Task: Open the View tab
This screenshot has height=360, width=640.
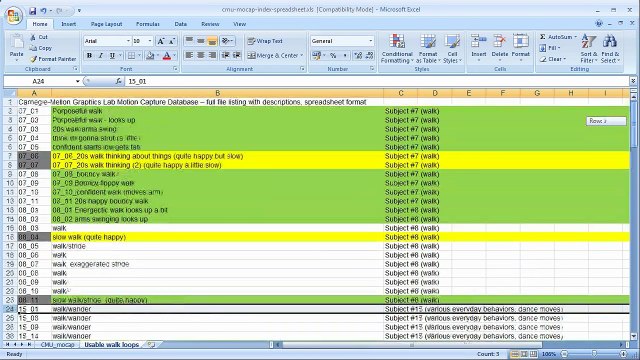Action: tap(240, 24)
